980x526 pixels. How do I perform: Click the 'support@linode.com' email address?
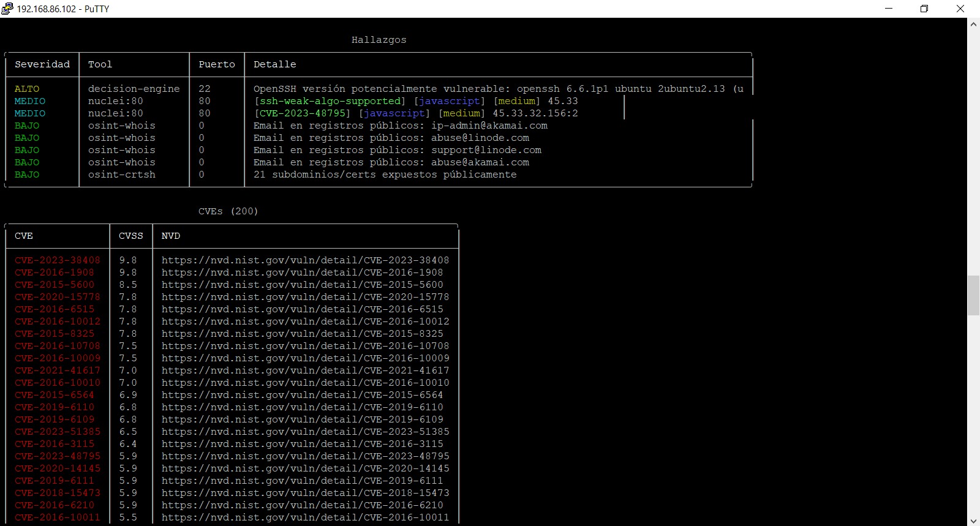pos(486,150)
